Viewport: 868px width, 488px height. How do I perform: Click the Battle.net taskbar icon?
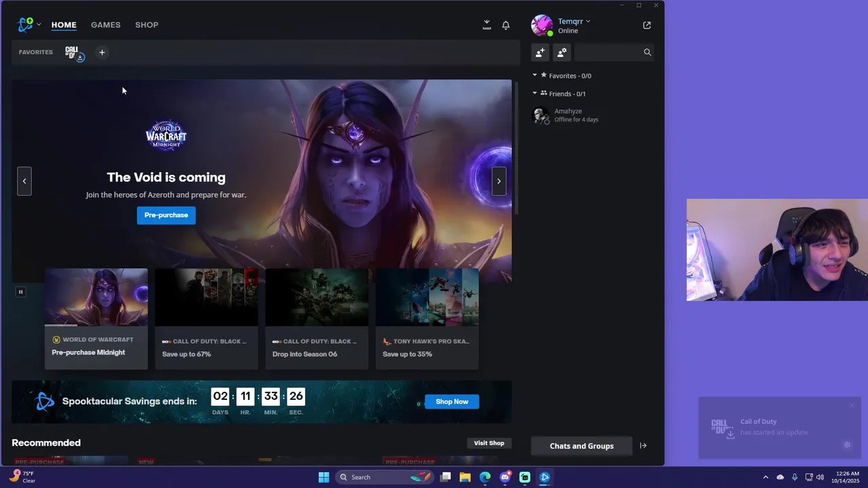coord(545,477)
